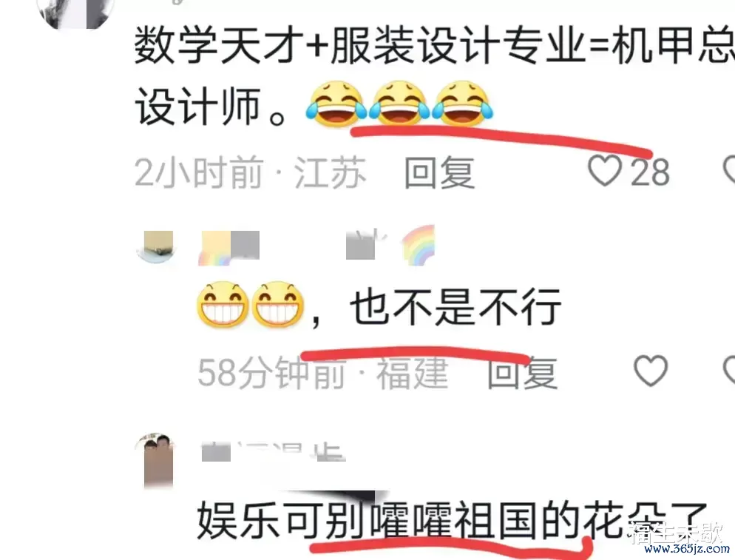Viewport: 735px width, 560px height.
Task: Tap the first grinning teeth emoji
Action: tap(223, 305)
